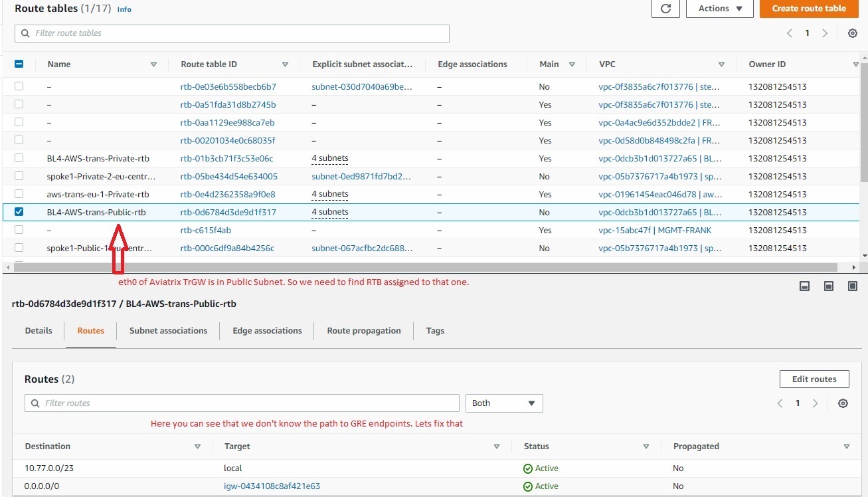The image size is (868, 497).
Task: Select checkbox for BL4-AWS-trans-Private-rtb row
Action: (x=19, y=158)
